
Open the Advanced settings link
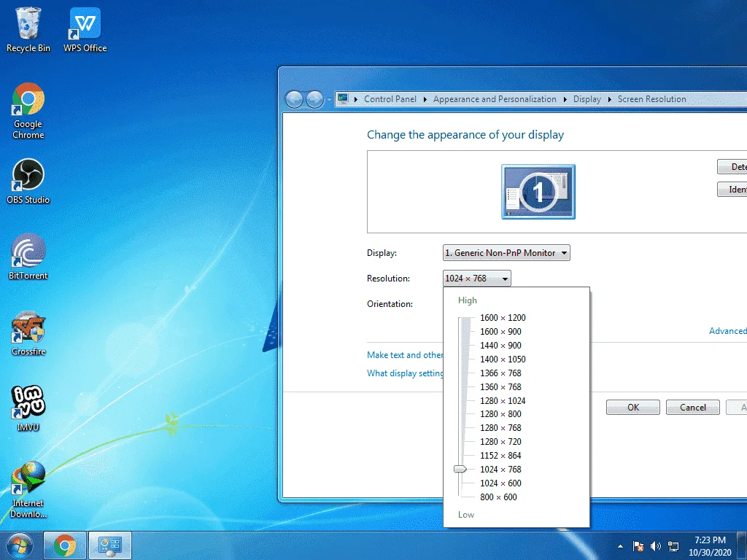click(x=727, y=331)
